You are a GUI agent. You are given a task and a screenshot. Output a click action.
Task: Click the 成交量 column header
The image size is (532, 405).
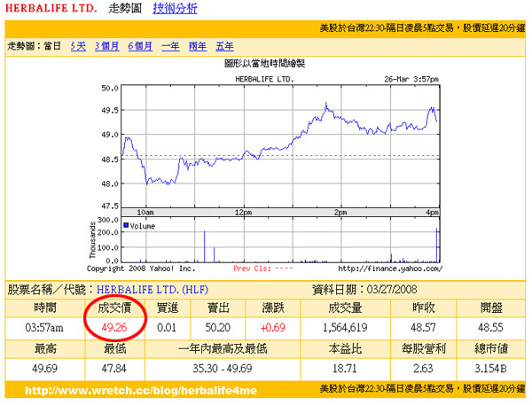pos(345,308)
